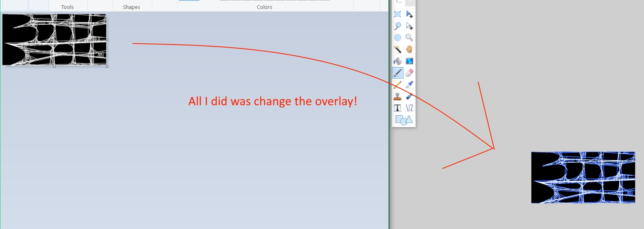
Task: Select the Paint Bucket tool
Action: coord(398,61)
